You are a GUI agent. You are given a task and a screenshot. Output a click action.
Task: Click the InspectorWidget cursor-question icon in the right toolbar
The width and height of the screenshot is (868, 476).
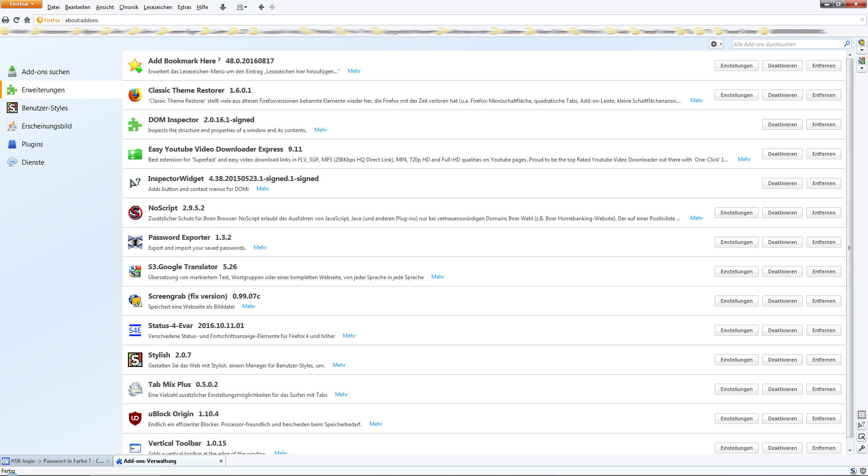pos(862,425)
